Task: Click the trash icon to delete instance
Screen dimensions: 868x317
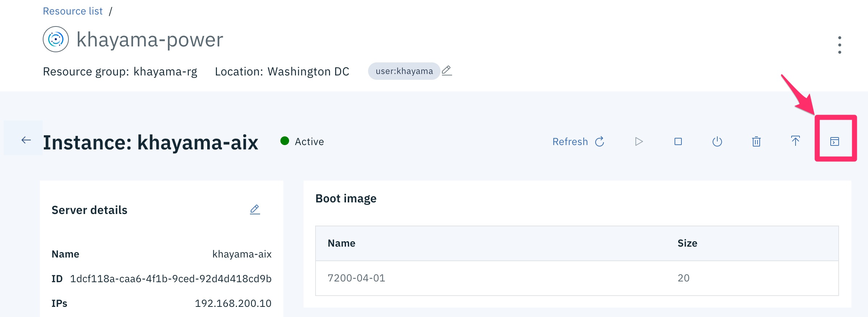Action: [756, 141]
